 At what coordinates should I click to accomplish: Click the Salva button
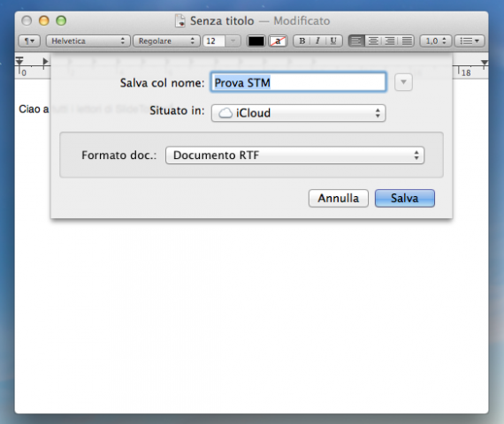point(405,198)
